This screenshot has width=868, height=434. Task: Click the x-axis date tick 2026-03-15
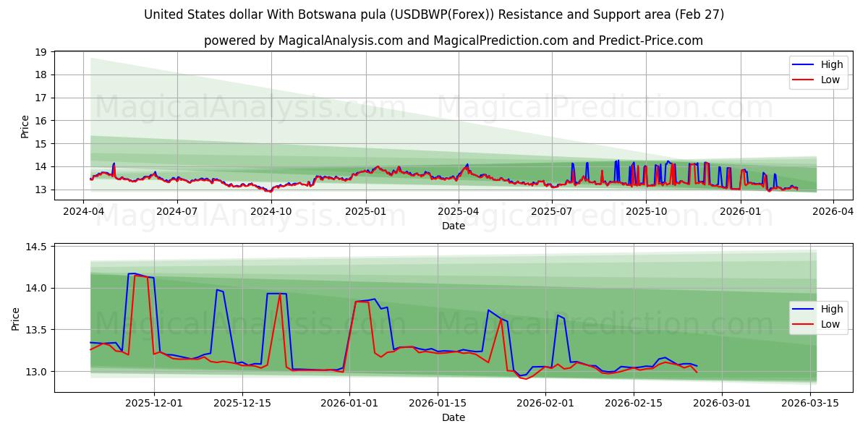click(x=809, y=403)
